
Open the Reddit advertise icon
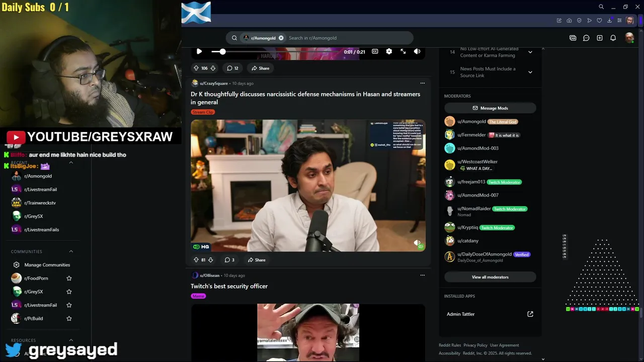573,38
